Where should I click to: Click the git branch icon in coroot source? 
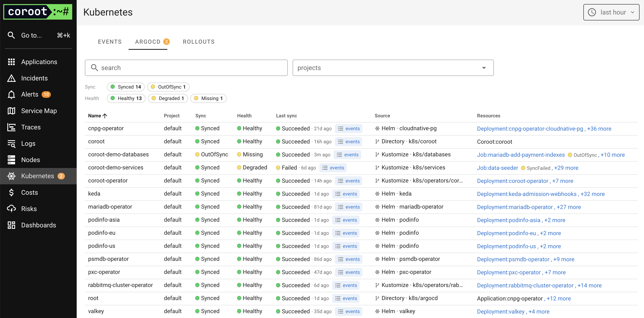[x=377, y=141]
